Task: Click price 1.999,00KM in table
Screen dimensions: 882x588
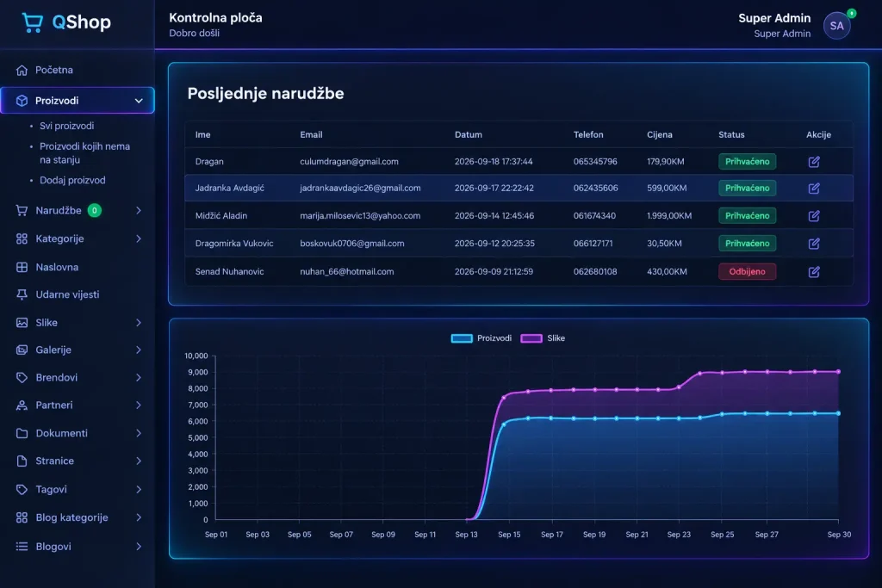Action: point(669,216)
